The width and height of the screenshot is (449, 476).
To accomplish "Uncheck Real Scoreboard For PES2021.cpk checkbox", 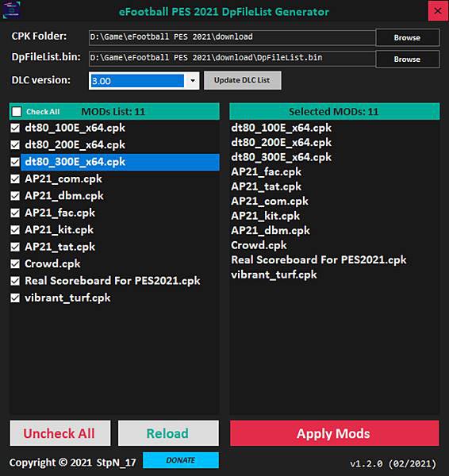I will coord(15,281).
